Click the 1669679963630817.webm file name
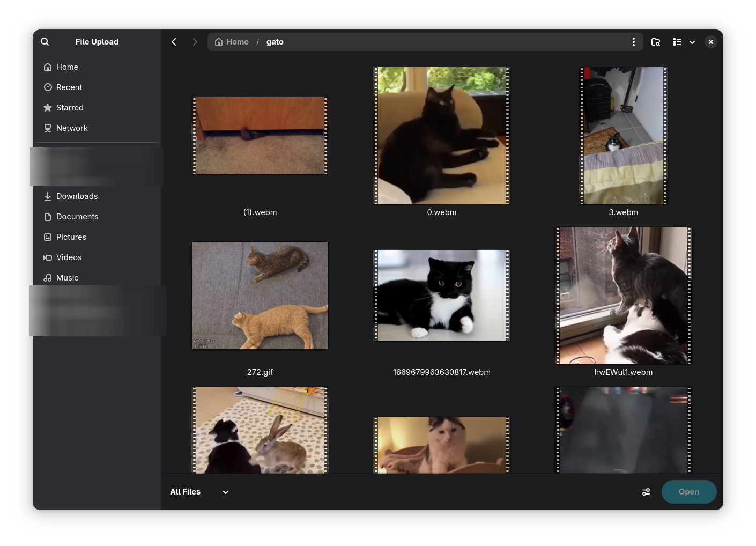756x546 pixels. (442, 372)
